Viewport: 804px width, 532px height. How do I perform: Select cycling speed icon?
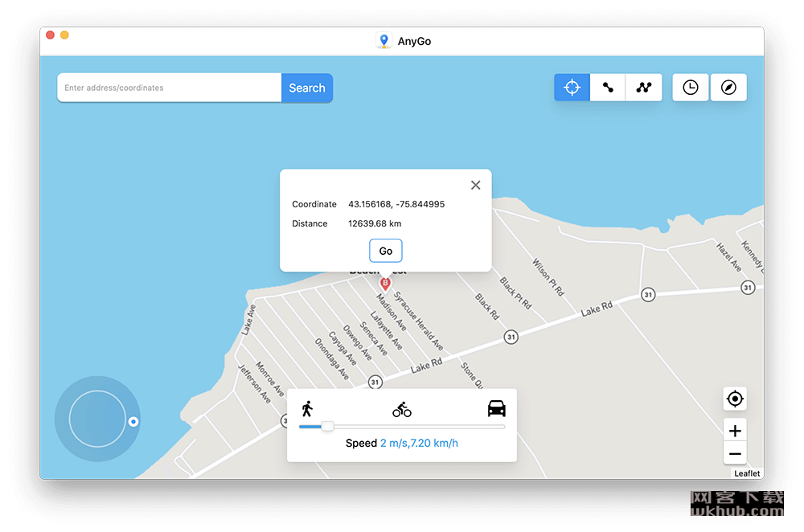[x=402, y=410]
